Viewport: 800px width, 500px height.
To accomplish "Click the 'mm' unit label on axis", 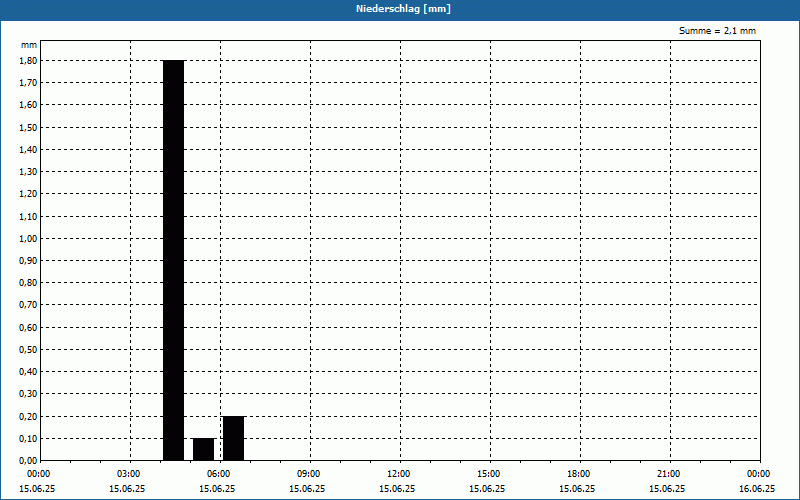I will coord(29,45).
